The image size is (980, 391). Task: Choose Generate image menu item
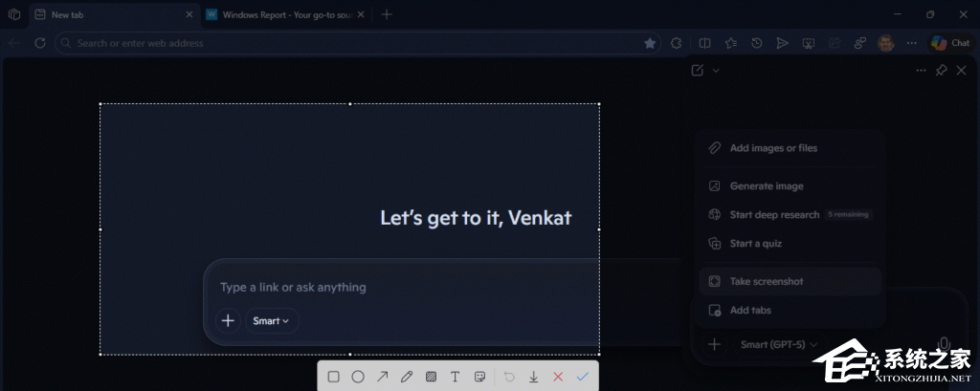coord(790,186)
